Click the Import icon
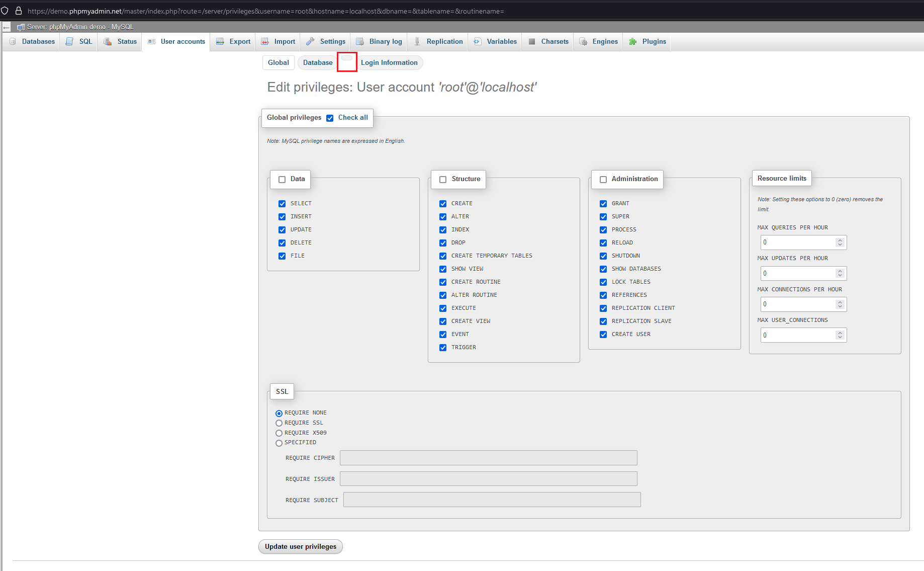The image size is (924, 571). tap(265, 41)
